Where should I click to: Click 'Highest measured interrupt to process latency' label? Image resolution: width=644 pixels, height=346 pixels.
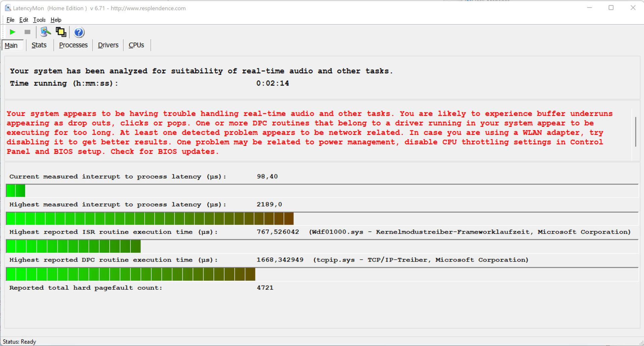[118, 205]
